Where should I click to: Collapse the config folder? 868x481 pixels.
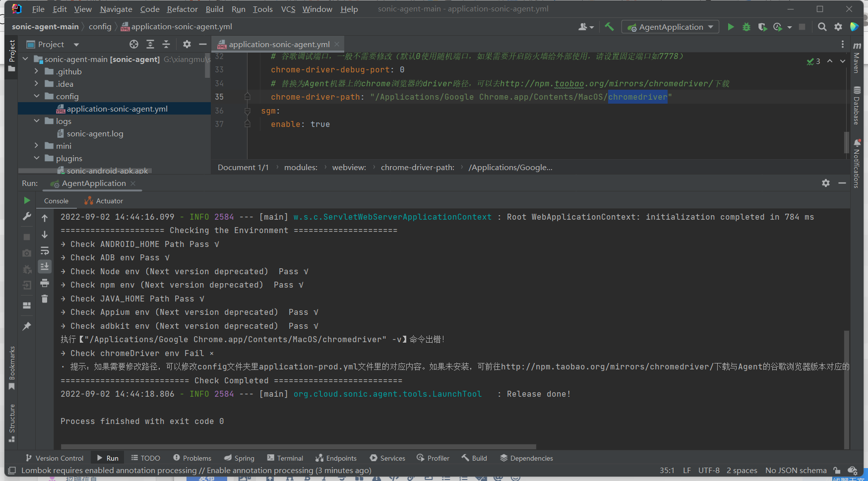[x=36, y=96]
